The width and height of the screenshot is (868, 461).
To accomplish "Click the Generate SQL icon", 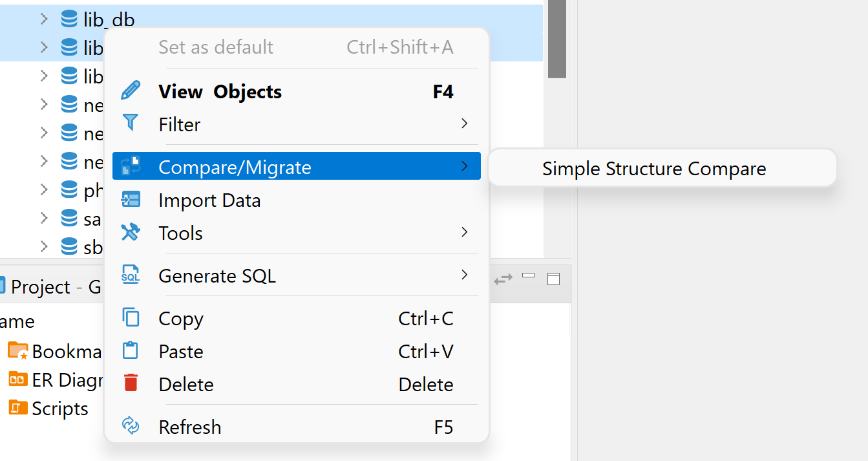I will (x=131, y=275).
